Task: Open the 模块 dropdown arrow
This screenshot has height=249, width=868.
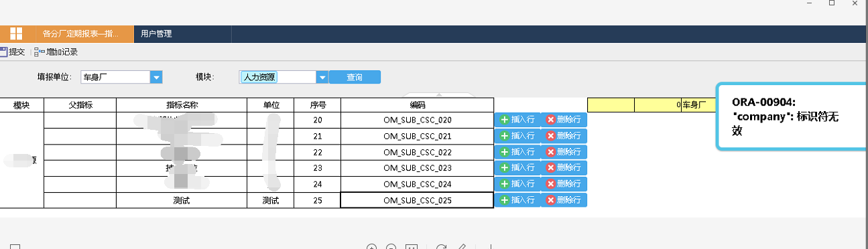Action: pos(322,78)
